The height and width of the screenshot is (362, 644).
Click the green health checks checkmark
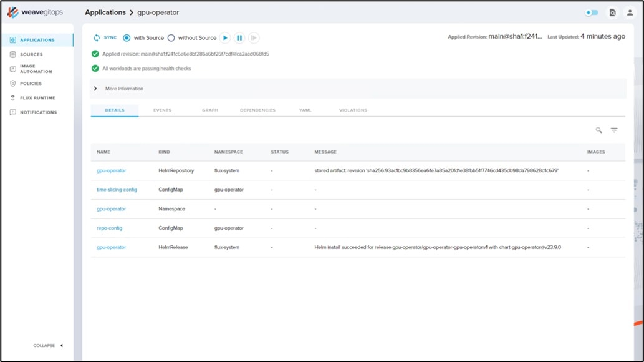[x=95, y=68]
